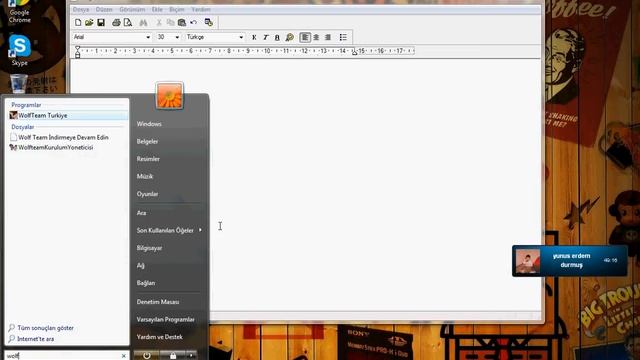This screenshot has height=360, width=640.
Task: Insert date and time via toolbar icon
Action: 209,22
